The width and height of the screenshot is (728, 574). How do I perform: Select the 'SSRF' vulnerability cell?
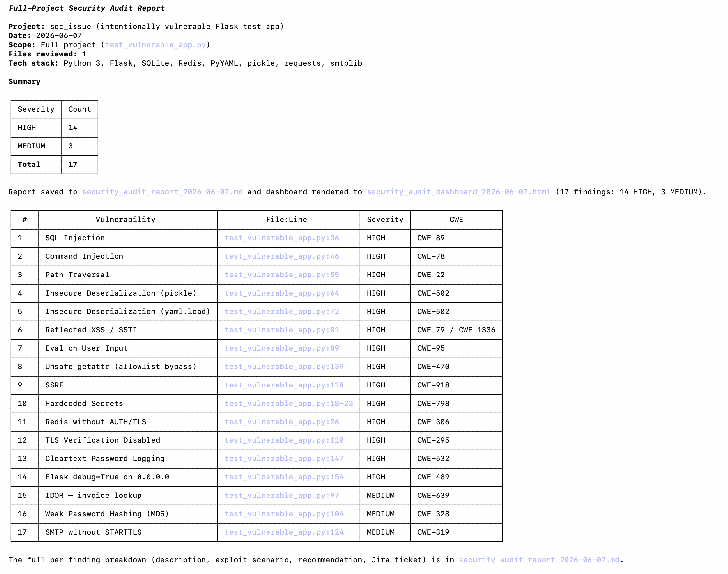pos(128,385)
